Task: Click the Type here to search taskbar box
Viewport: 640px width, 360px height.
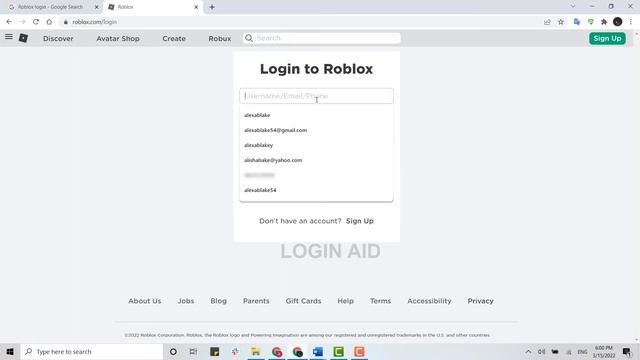Action: coord(92,351)
